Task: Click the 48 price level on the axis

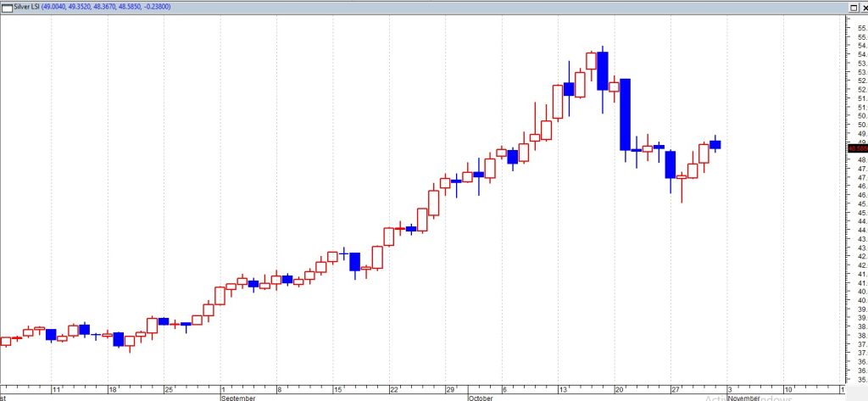Action: point(861,160)
